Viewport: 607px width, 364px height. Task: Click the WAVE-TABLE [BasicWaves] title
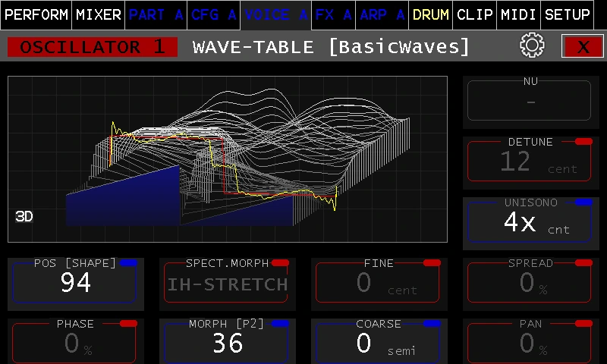(331, 47)
